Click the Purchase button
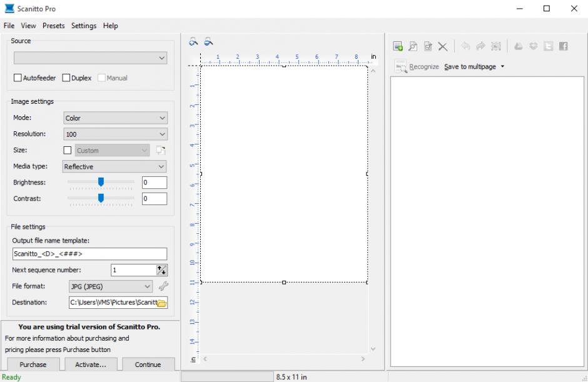The height and width of the screenshot is (382, 588). [x=33, y=364]
